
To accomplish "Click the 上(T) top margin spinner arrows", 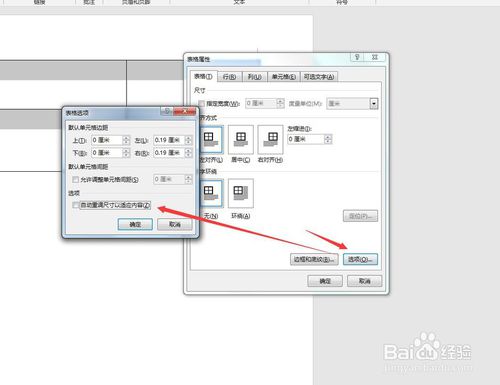I will [126, 140].
